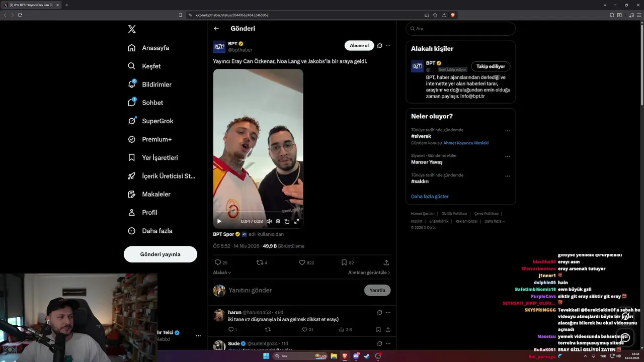
Task: Share the BPT post via share icon
Action: click(386, 262)
